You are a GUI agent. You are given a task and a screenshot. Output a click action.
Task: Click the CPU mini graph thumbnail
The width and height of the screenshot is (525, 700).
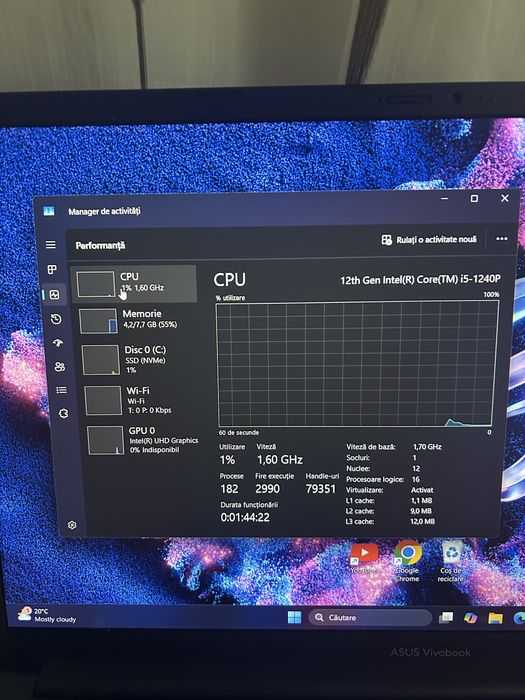pos(96,284)
